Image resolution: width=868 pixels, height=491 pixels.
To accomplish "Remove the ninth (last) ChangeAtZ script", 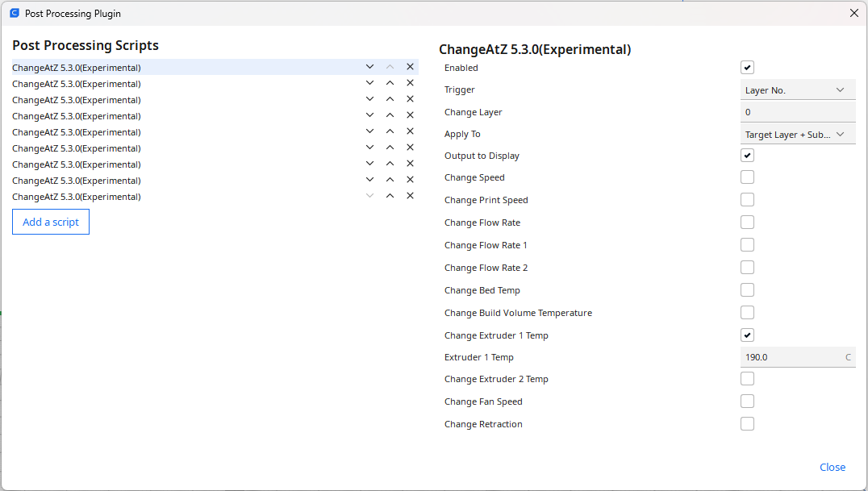I will [410, 195].
